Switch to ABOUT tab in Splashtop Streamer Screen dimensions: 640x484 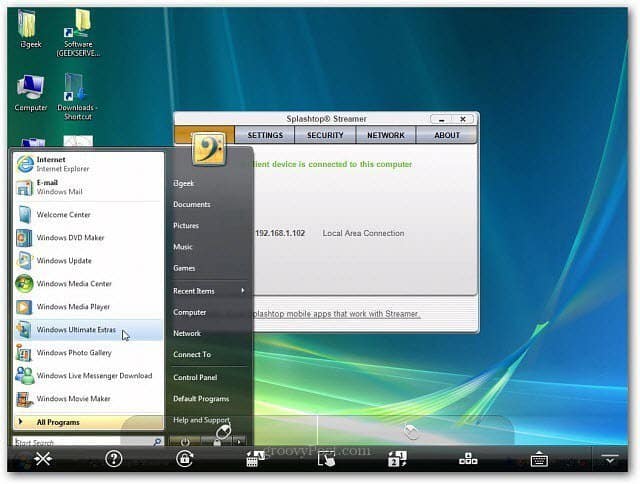coord(447,135)
